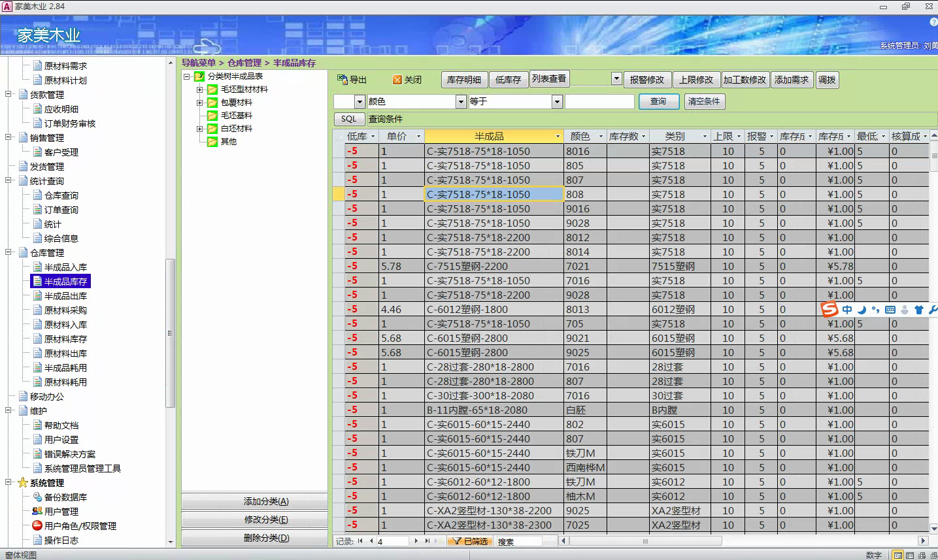Click the SQL button
Viewport: 938px width, 560px height.
349,119
